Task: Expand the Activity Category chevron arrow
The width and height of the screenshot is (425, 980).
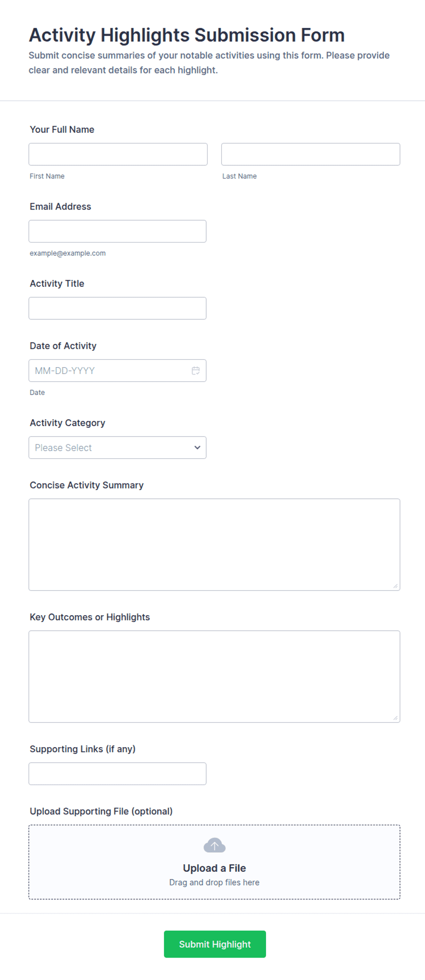Action: tap(197, 448)
